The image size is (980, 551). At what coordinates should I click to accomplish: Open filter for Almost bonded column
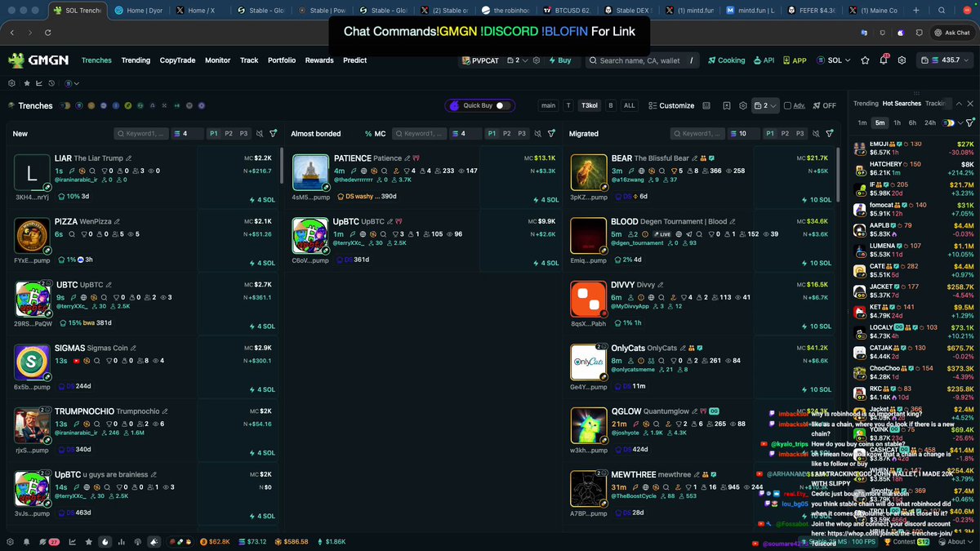pyautogui.click(x=552, y=133)
